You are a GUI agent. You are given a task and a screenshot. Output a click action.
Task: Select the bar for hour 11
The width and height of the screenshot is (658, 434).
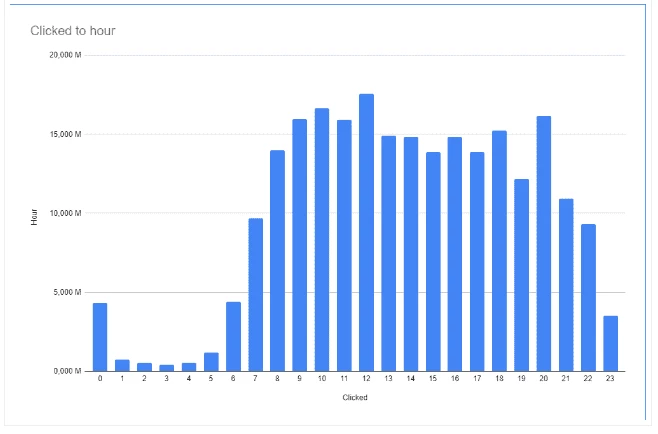(344, 246)
